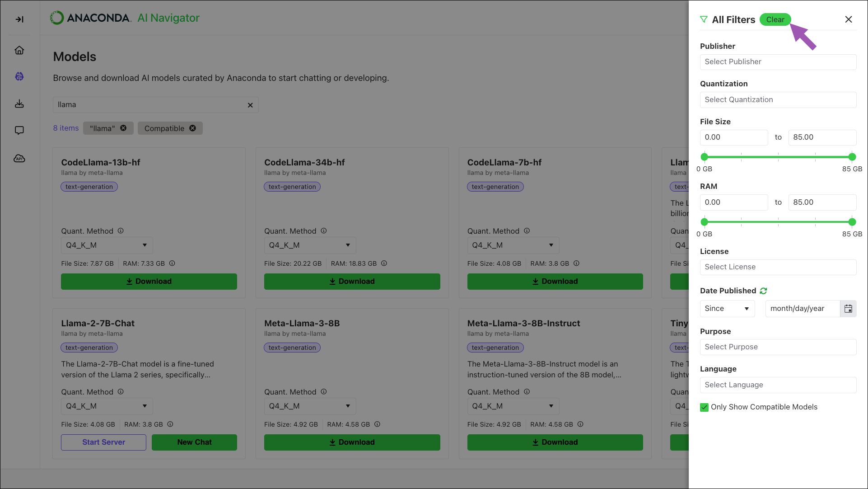Click RAM slider maximum handle

(852, 222)
